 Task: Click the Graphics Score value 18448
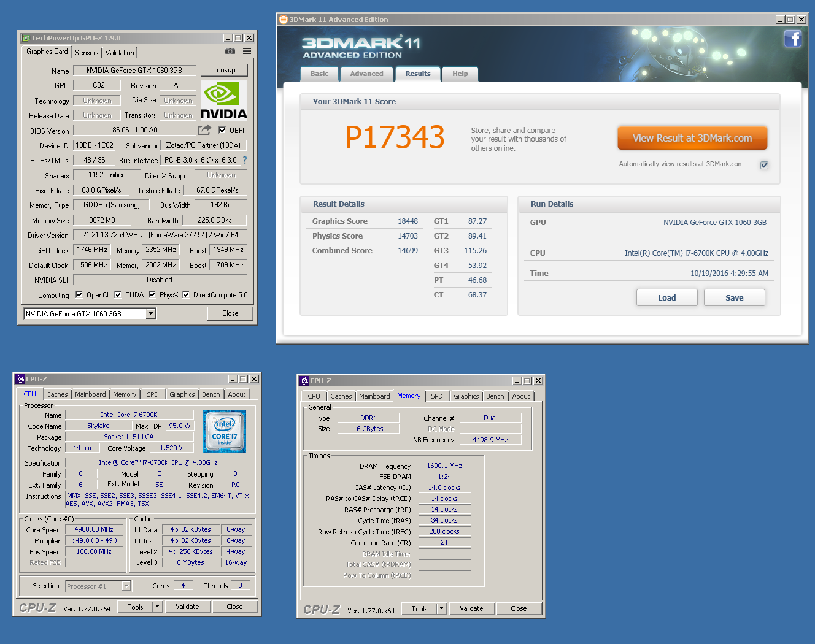click(407, 221)
